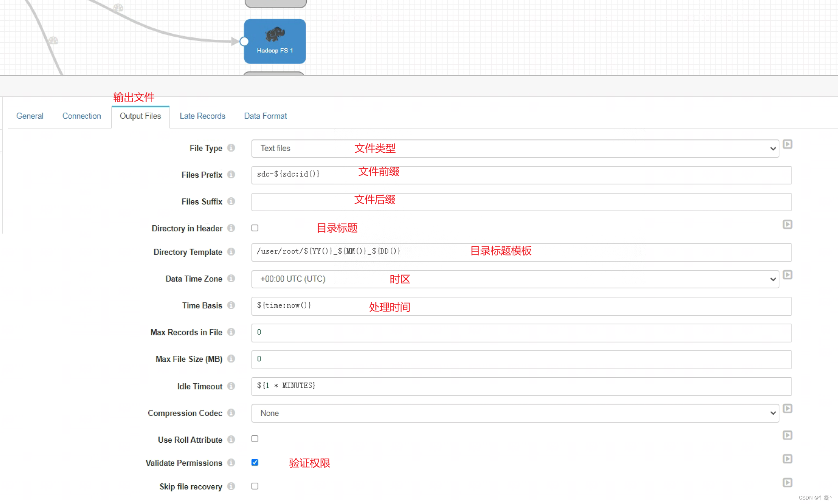The width and height of the screenshot is (838, 504).
Task: Click the Time Basis info icon
Action: coord(232,305)
